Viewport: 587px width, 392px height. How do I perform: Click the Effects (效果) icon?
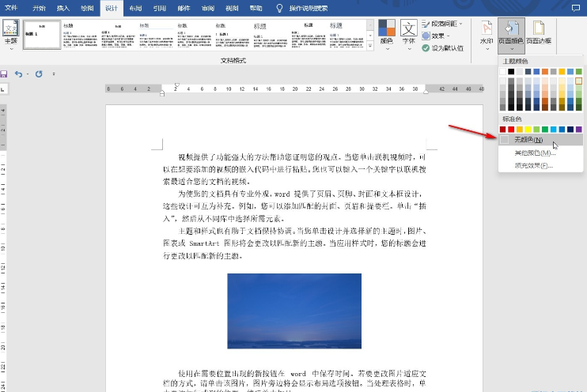[x=426, y=36]
